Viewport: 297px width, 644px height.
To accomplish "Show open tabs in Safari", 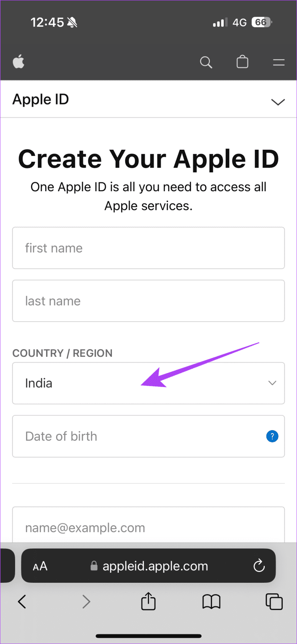I will point(274,602).
